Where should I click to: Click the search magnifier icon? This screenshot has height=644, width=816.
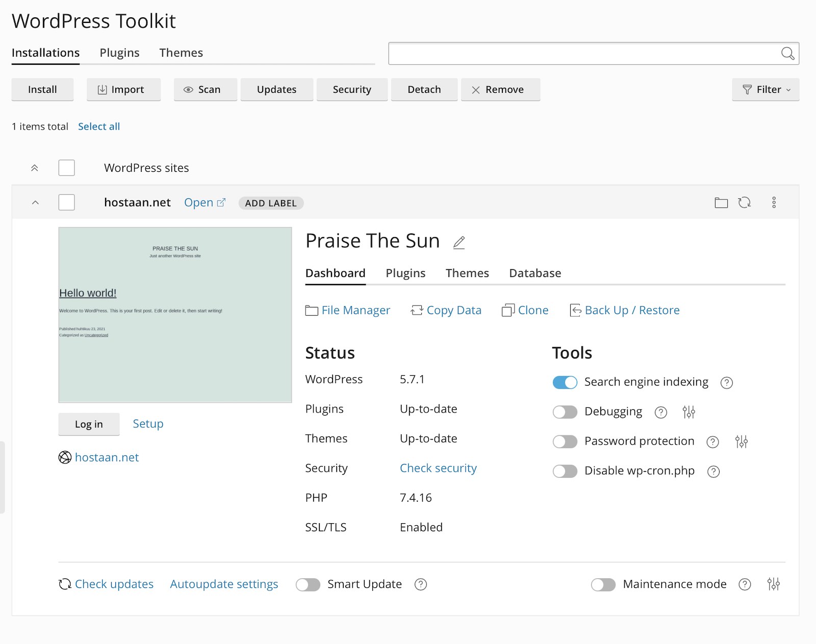click(787, 54)
